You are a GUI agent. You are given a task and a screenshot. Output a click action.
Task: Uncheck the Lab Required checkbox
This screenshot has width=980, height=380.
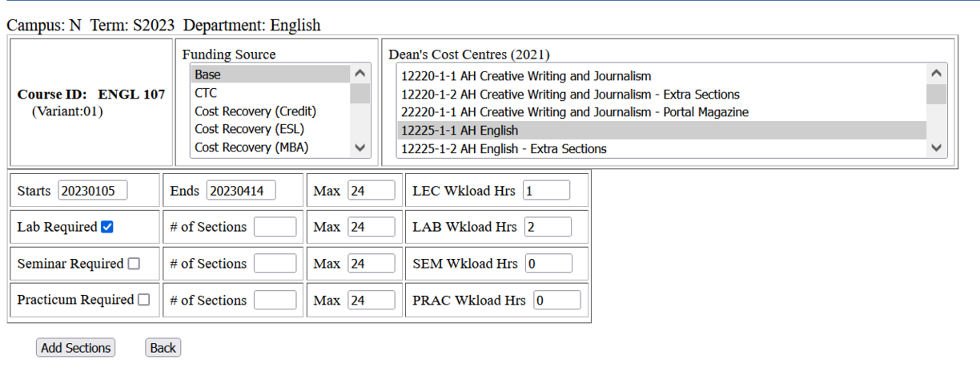point(107,227)
